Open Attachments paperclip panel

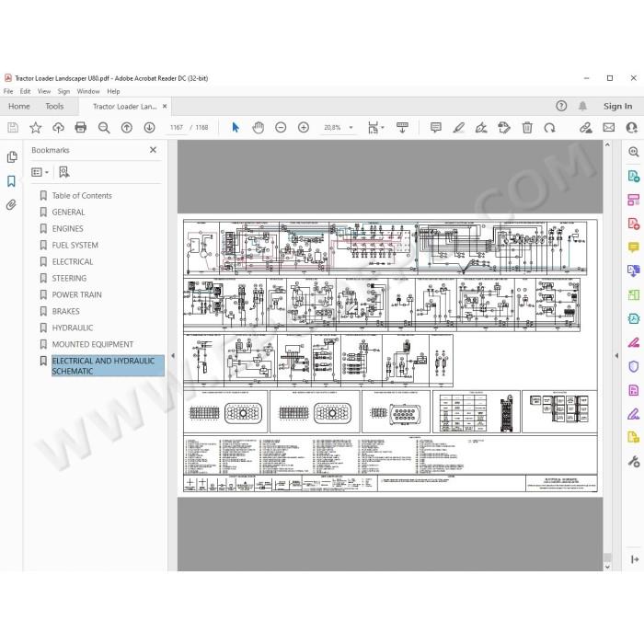pos(11,204)
